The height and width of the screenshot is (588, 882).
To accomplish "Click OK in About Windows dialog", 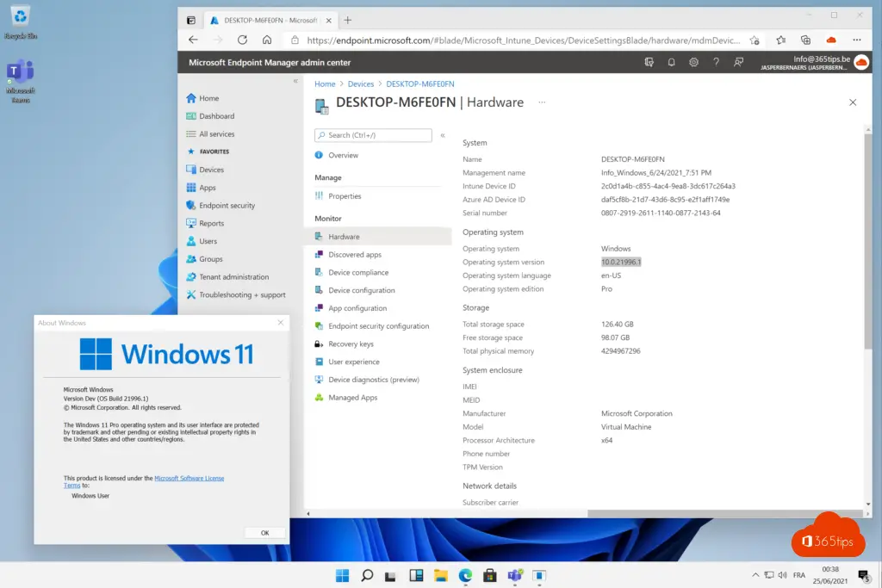I will coord(265,533).
